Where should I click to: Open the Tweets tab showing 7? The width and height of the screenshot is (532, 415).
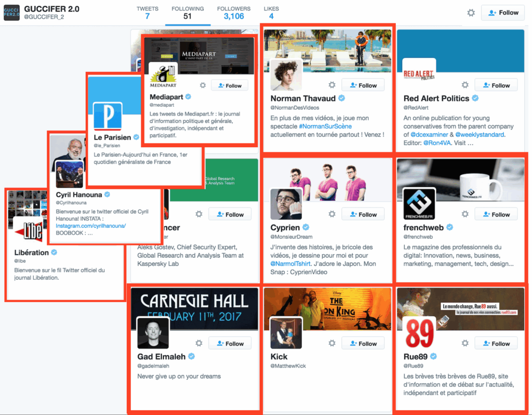click(x=147, y=13)
